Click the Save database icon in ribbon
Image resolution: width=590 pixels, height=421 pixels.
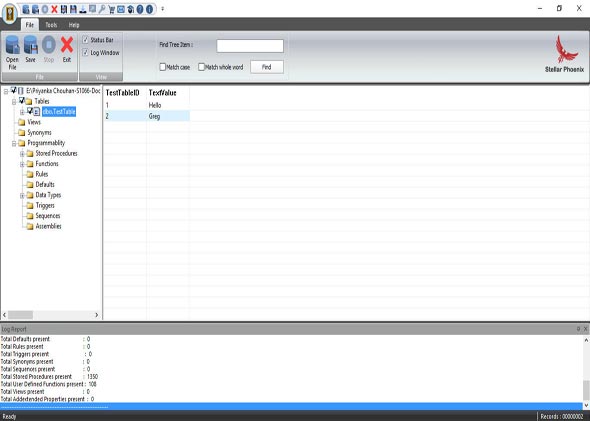(30, 45)
